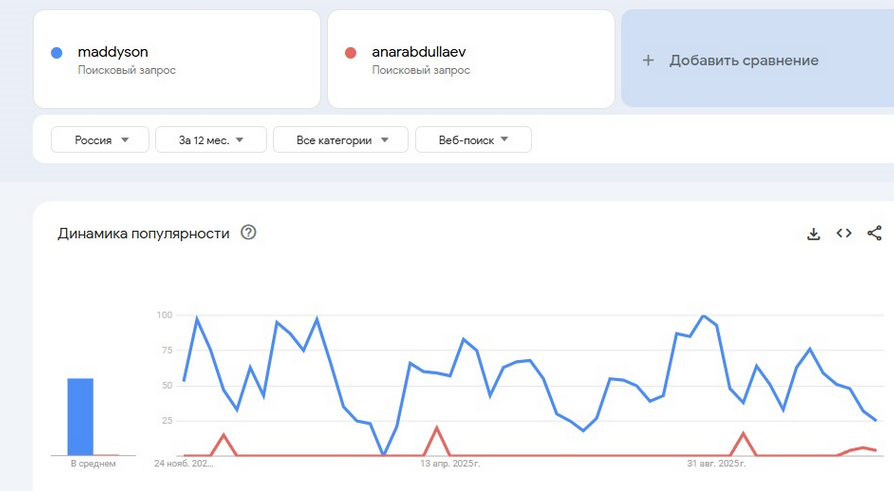Screen dimensions: 894x491
Task: Open Все категории dropdown
Action: [340, 140]
